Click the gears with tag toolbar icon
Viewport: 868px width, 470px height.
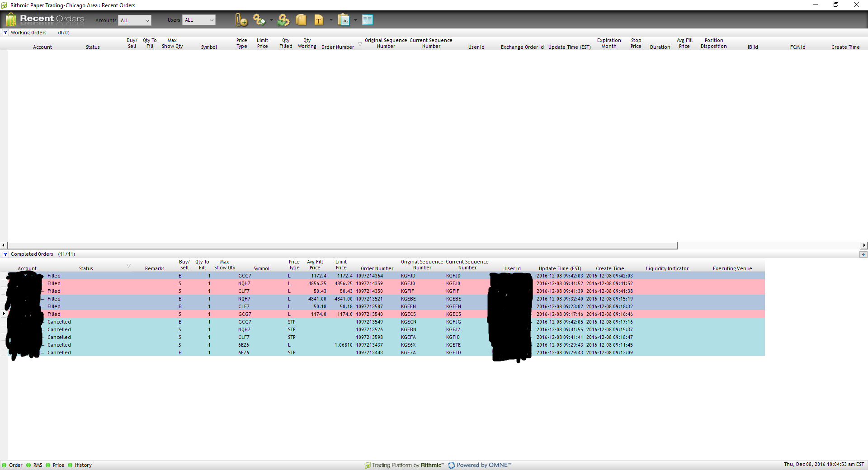(259, 20)
